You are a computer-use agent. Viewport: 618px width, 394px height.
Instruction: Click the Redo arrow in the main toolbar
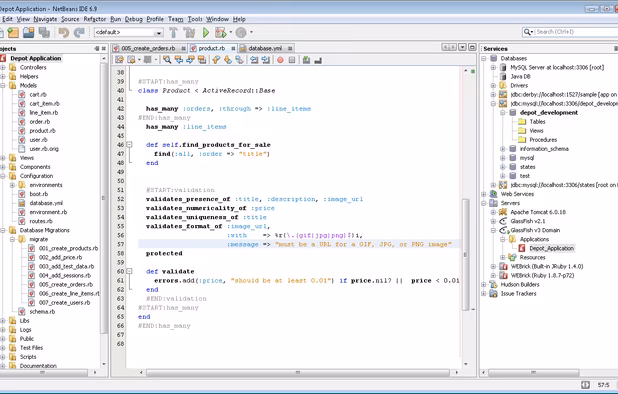[x=79, y=33]
